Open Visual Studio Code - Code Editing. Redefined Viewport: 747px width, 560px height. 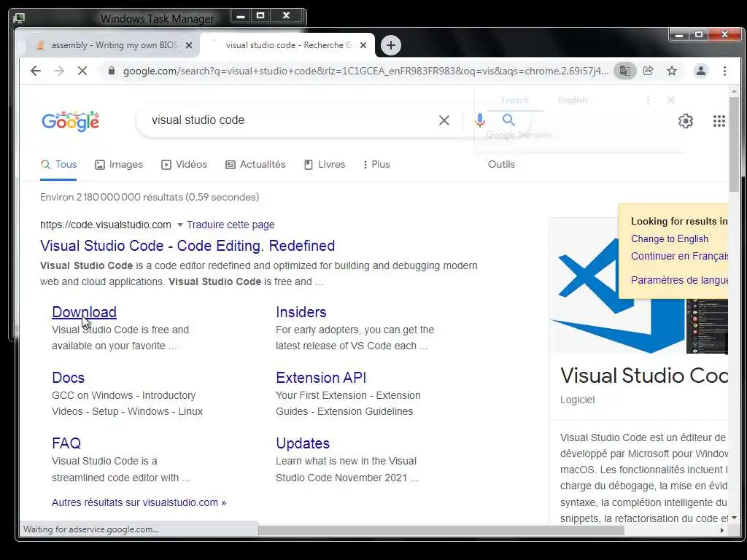click(187, 246)
